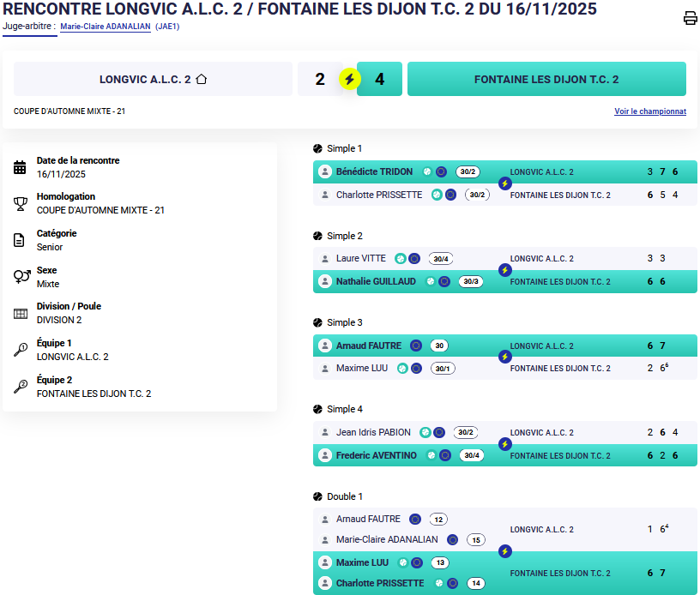The width and height of the screenshot is (700, 595).
Task: Click the tennis ball icon beside Simple 2 heading
Action: pos(318,236)
